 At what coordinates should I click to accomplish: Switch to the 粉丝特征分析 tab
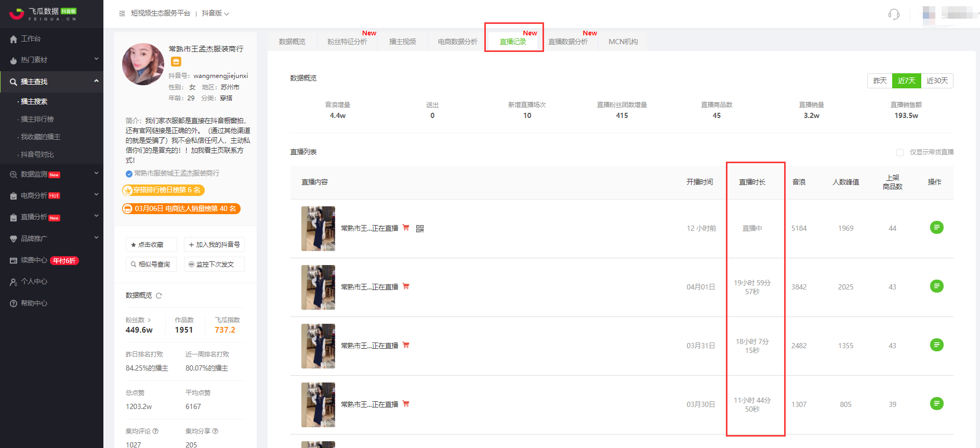click(x=347, y=42)
